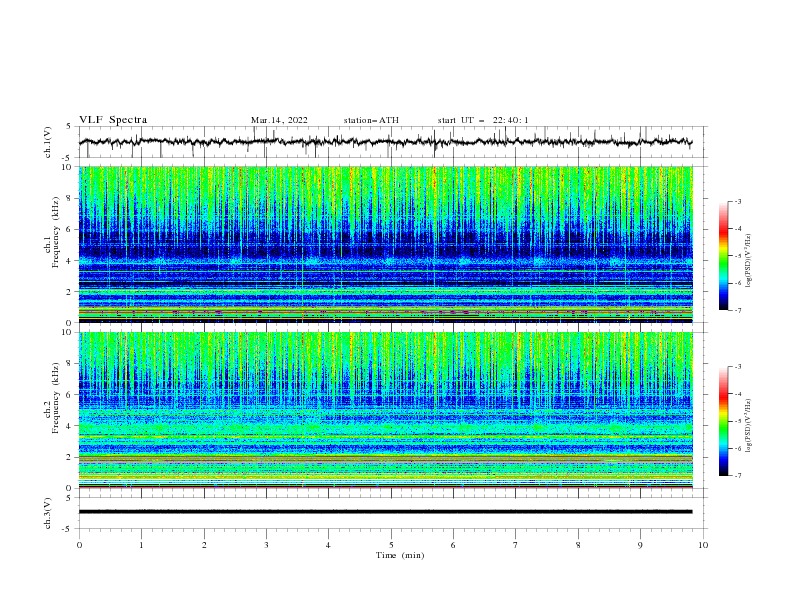The width and height of the screenshot is (792, 612).
Task: Click the "-7" tick on ch.2 colorbar
Action: [x=737, y=476]
